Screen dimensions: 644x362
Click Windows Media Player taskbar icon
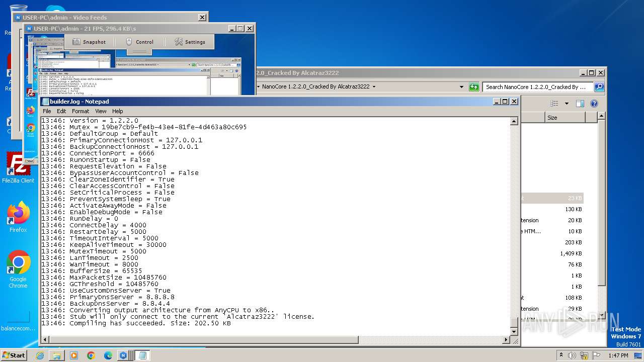[x=74, y=355]
